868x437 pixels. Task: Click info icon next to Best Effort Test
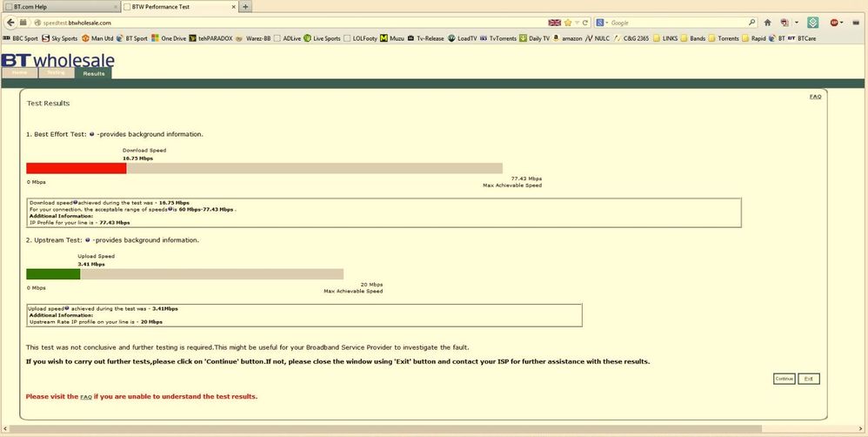pos(92,134)
